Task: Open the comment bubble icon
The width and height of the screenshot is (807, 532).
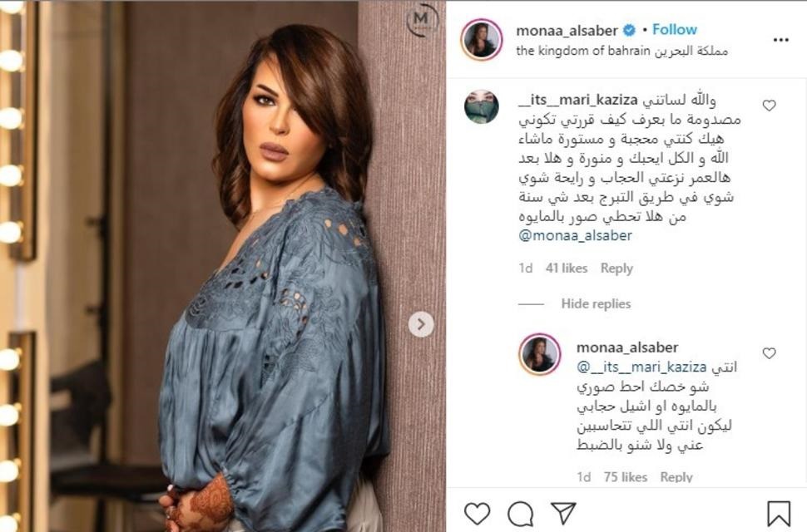Action: (x=520, y=514)
